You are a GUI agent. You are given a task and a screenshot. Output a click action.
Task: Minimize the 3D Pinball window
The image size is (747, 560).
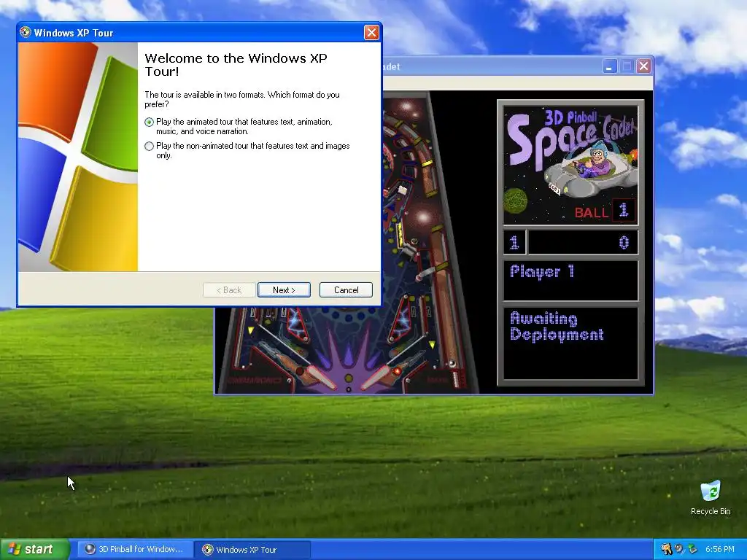(610, 66)
